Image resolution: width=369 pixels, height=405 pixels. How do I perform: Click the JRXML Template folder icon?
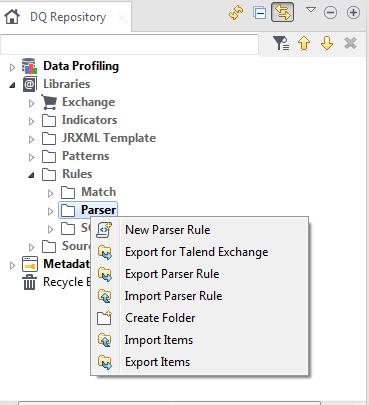pyautogui.click(x=49, y=139)
